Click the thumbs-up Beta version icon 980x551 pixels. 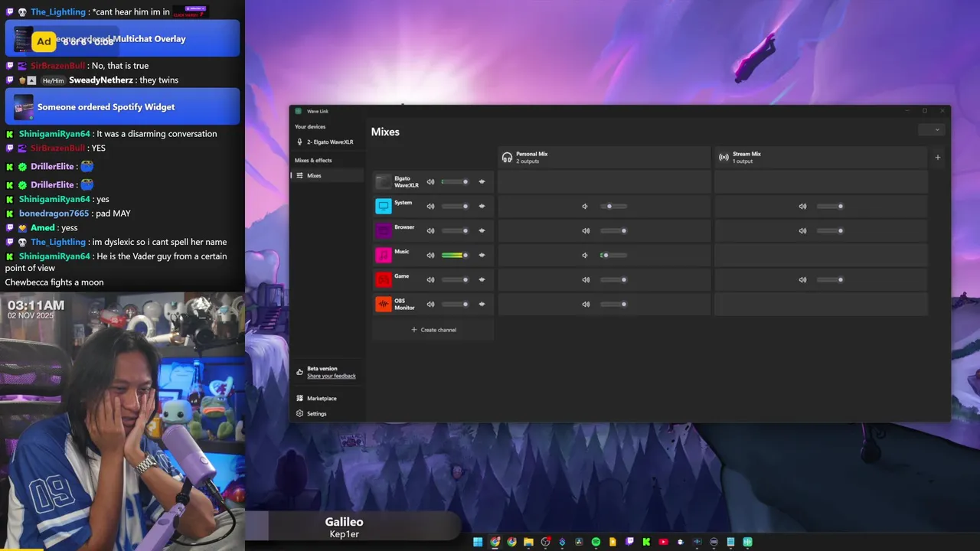(x=300, y=372)
